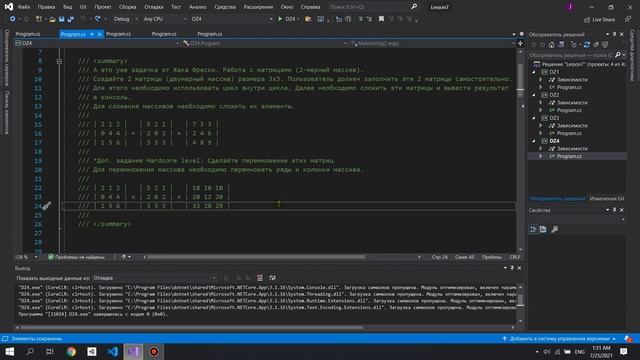Switch to the first Program.cs tab

28,34
